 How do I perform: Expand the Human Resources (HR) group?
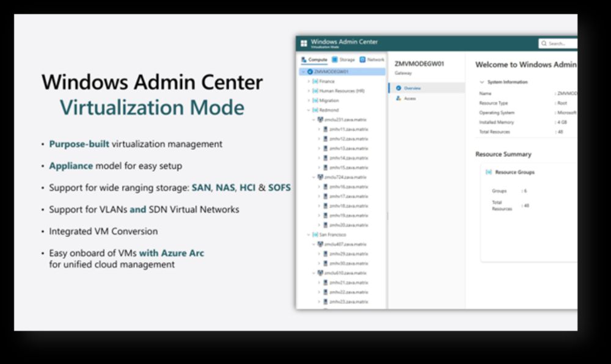(309, 91)
